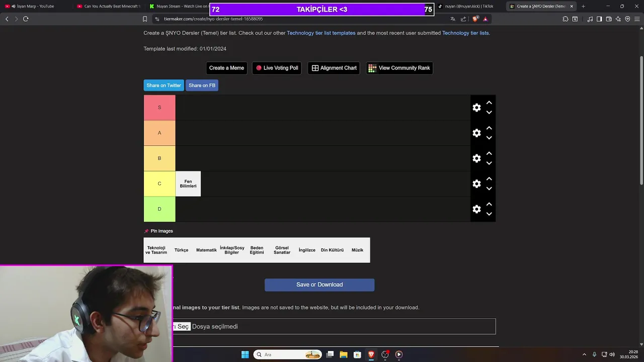The image size is (644, 362).
Task: Select Din Kültürü tile
Action: 332,250
